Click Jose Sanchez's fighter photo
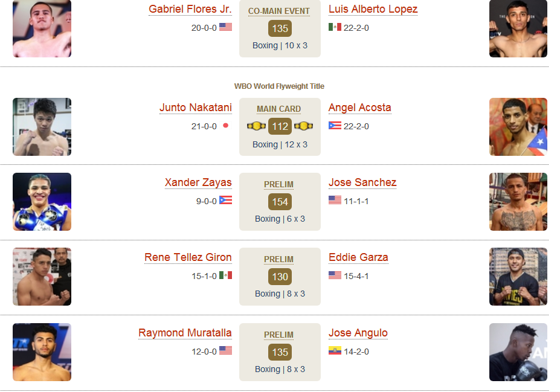 pyautogui.click(x=518, y=202)
